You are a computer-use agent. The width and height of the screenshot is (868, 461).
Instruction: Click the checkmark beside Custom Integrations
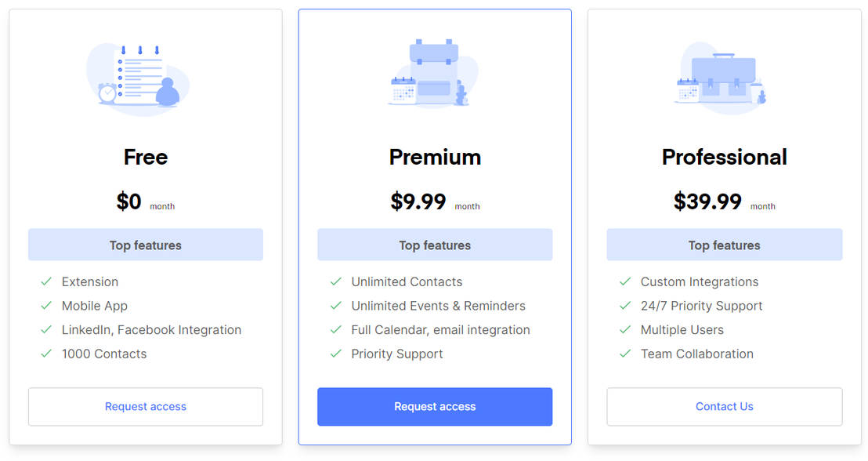625,281
